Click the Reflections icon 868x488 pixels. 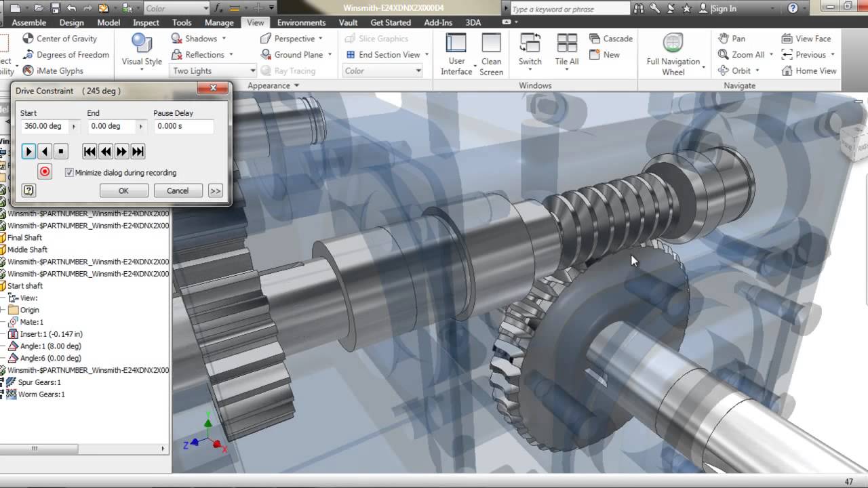click(176, 55)
